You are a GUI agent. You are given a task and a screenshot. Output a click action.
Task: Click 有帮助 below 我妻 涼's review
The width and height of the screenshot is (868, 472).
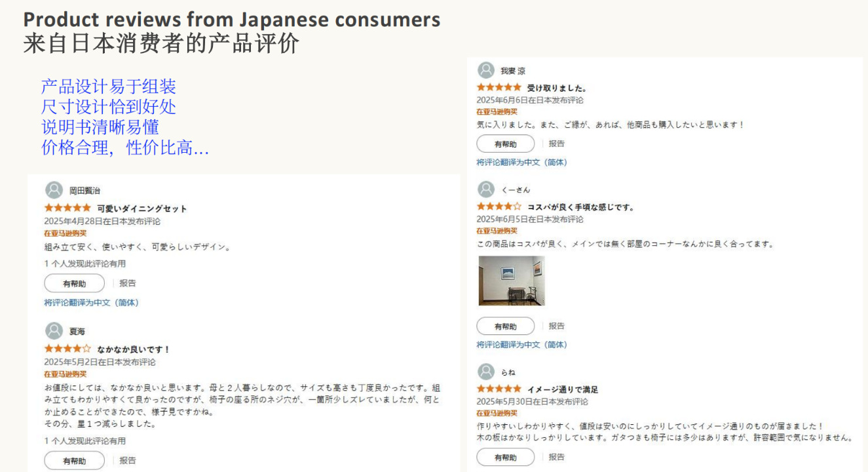coord(505,144)
